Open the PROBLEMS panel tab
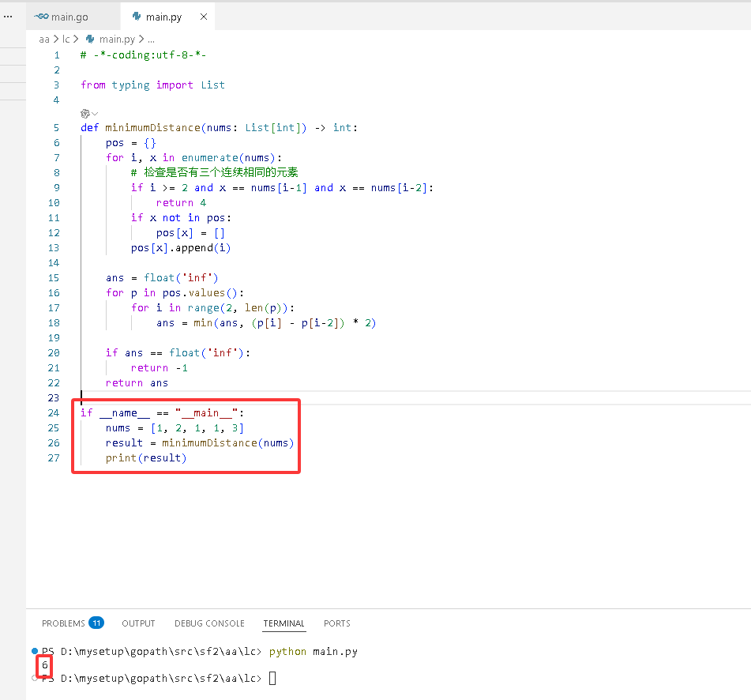Screen dimensions: 751x700 coord(63,623)
